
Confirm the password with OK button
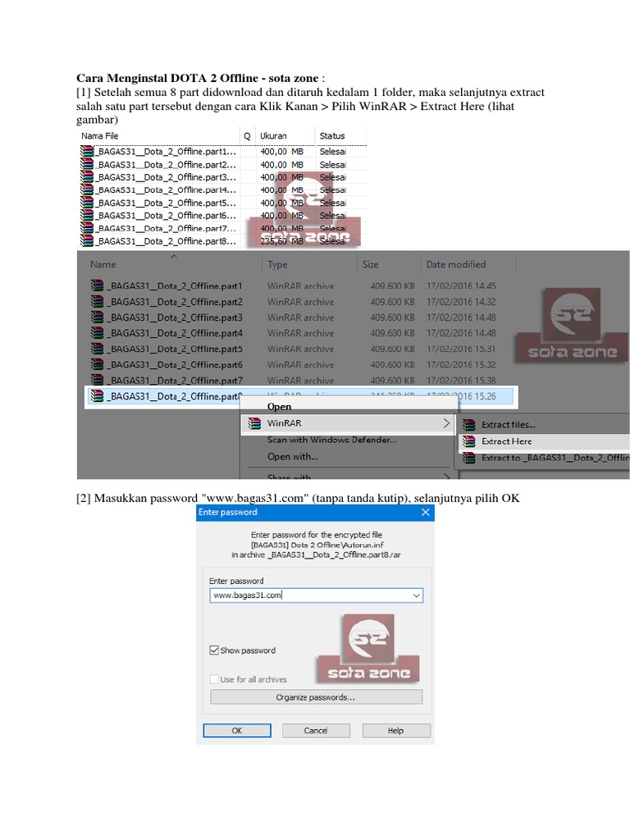pos(237,731)
